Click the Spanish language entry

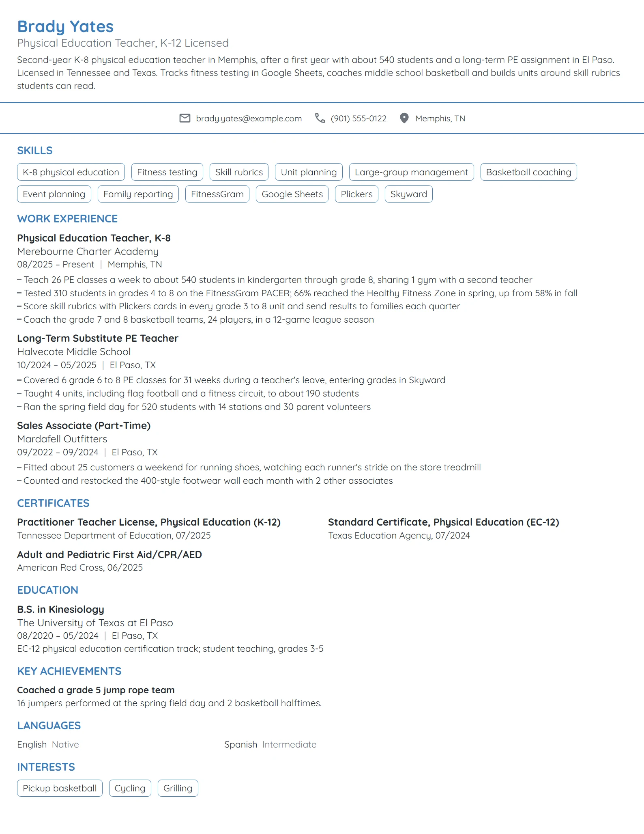(270, 744)
